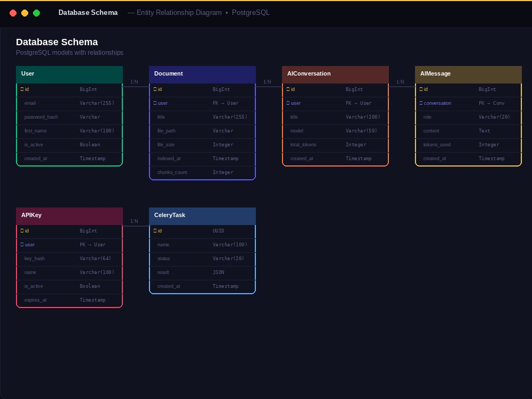The width and height of the screenshot is (532, 399).
Task: Click the red close window button
Action: [x=13, y=13]
